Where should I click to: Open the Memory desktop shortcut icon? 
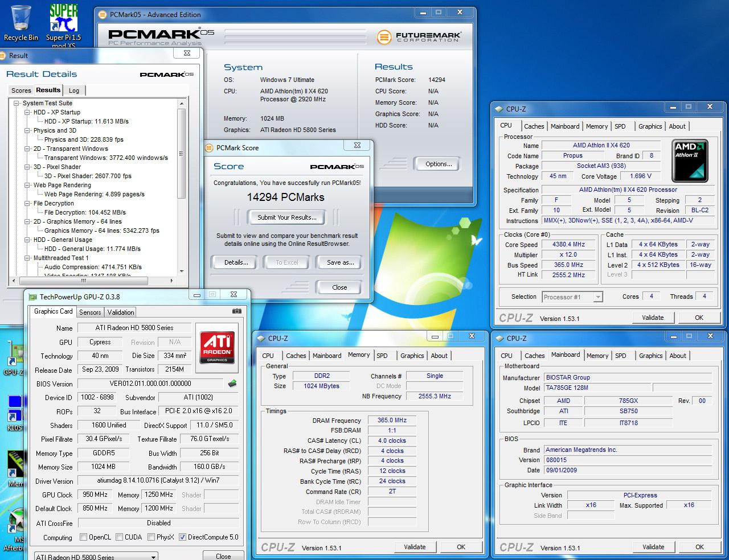click(14, 470)
